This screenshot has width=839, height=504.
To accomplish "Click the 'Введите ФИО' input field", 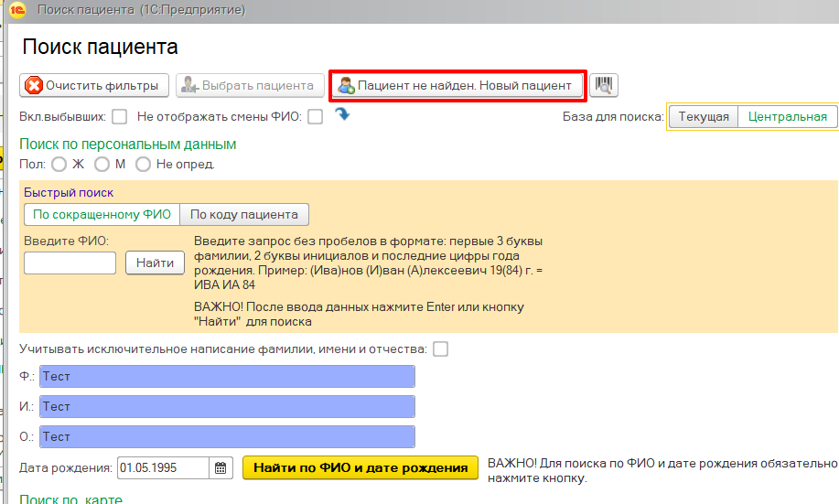I will (70, 263).
